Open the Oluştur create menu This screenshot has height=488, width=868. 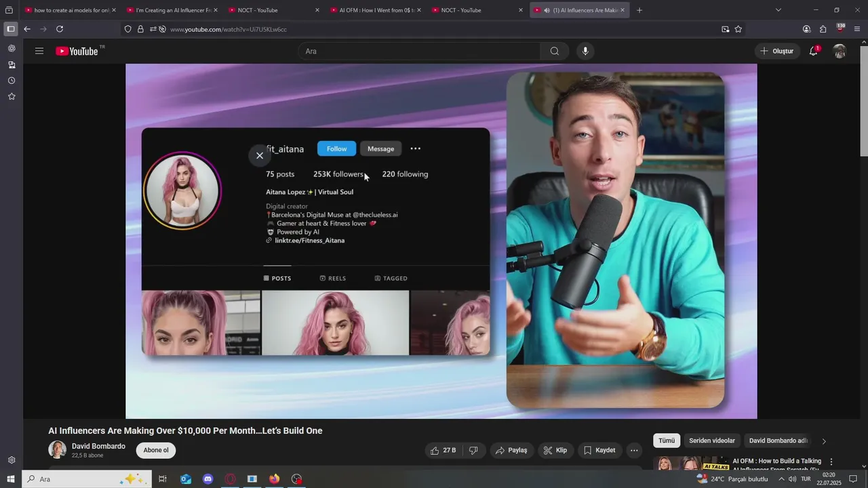pyautogui.click(x=776, y=51)
